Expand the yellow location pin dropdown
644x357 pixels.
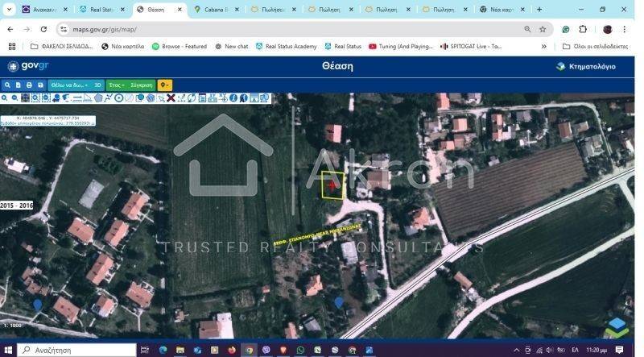click(x=164, y=85)
